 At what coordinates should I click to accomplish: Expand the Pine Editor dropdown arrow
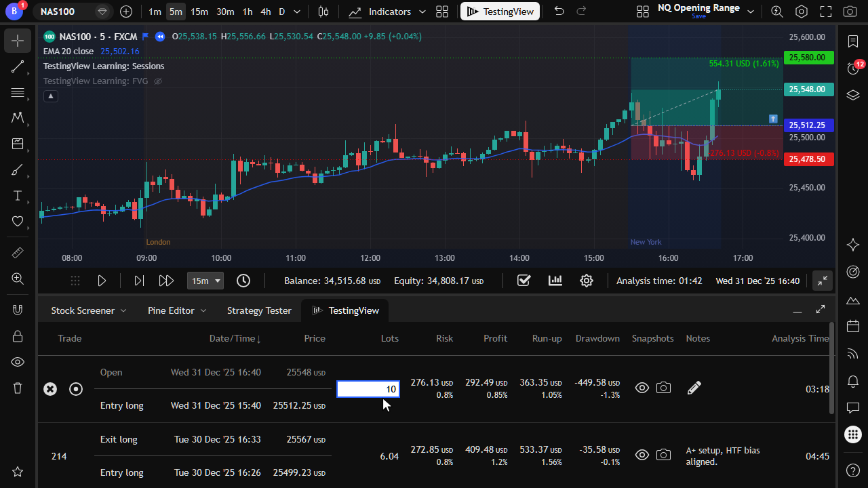coord(202,310)
